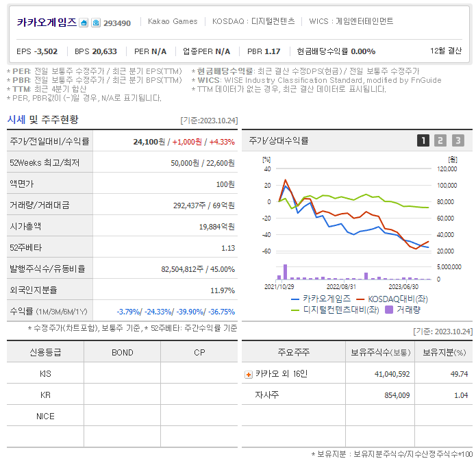
Task: Click KOSDAQ : 디지털컨텐츠 classification
Action: point(253,21)
